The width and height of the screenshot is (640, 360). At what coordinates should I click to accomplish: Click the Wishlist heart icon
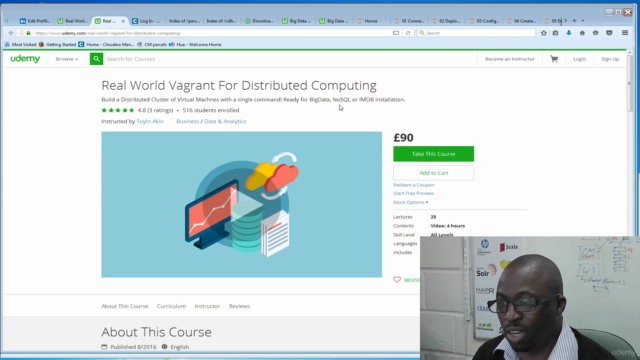pos(397,280)
